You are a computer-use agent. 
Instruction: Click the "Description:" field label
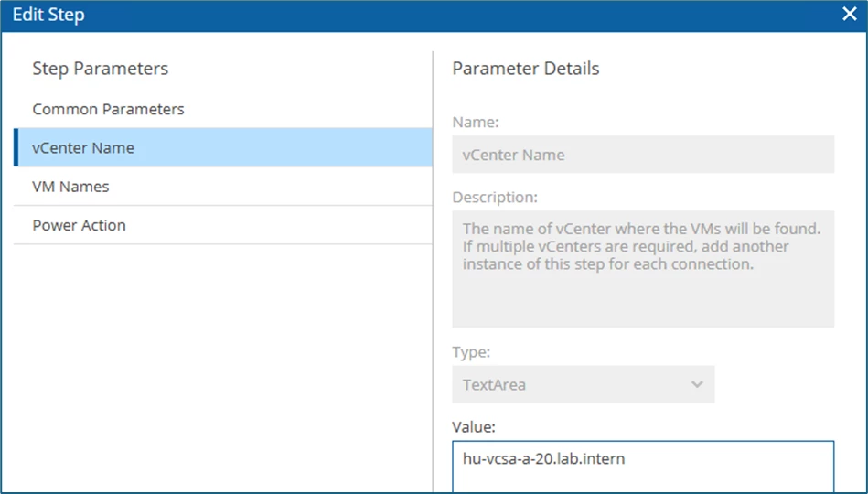tap(495, 198)
